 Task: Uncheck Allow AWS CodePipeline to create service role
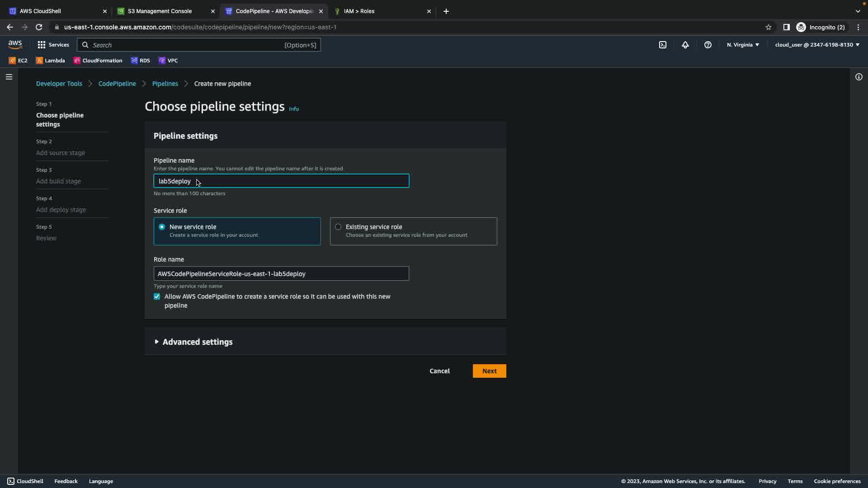157,296
